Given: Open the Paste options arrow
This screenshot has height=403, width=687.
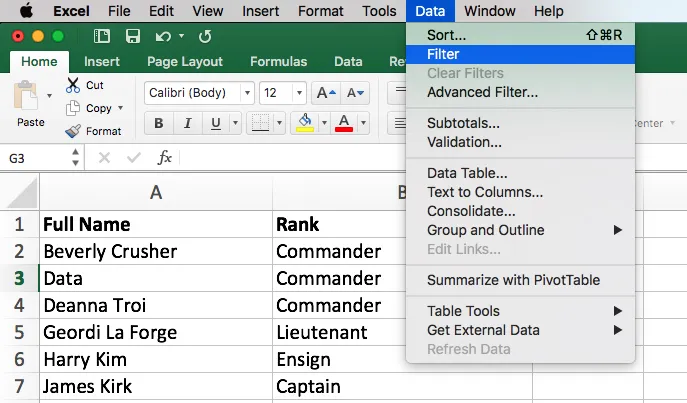Looking at the screenshot, I should (x=50, y=95).
